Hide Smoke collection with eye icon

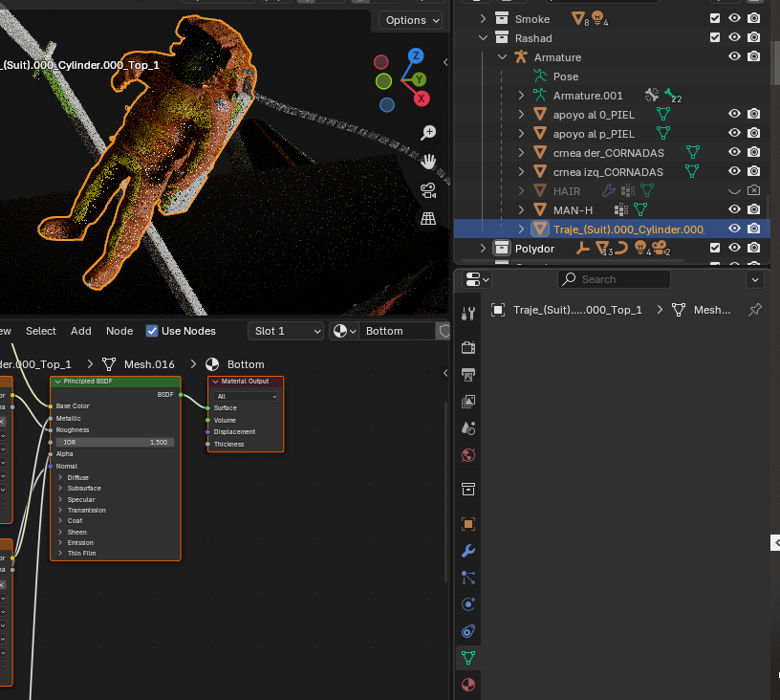(734, 18)
